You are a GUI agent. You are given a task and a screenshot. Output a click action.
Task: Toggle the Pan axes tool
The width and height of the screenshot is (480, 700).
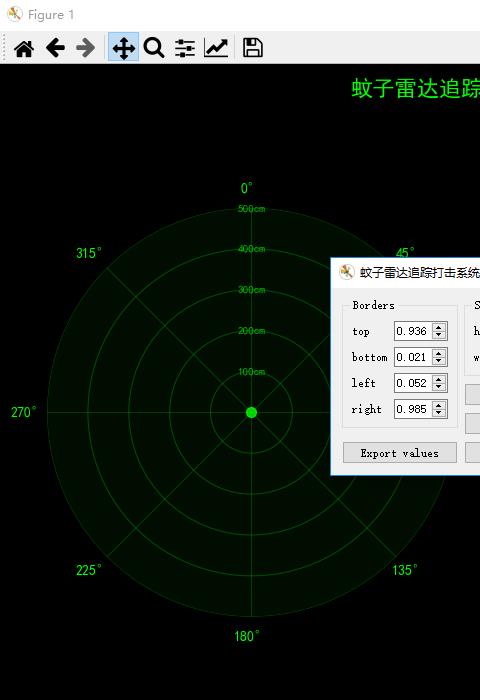pos(124,48)
